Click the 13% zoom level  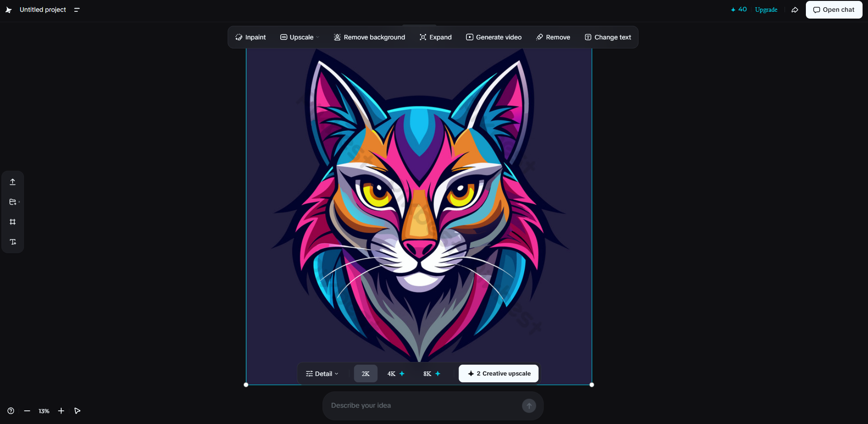point(44,411)
